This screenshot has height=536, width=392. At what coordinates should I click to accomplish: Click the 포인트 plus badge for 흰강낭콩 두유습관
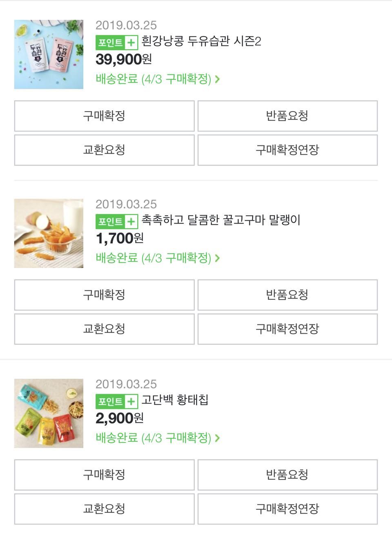click(116, 42)
